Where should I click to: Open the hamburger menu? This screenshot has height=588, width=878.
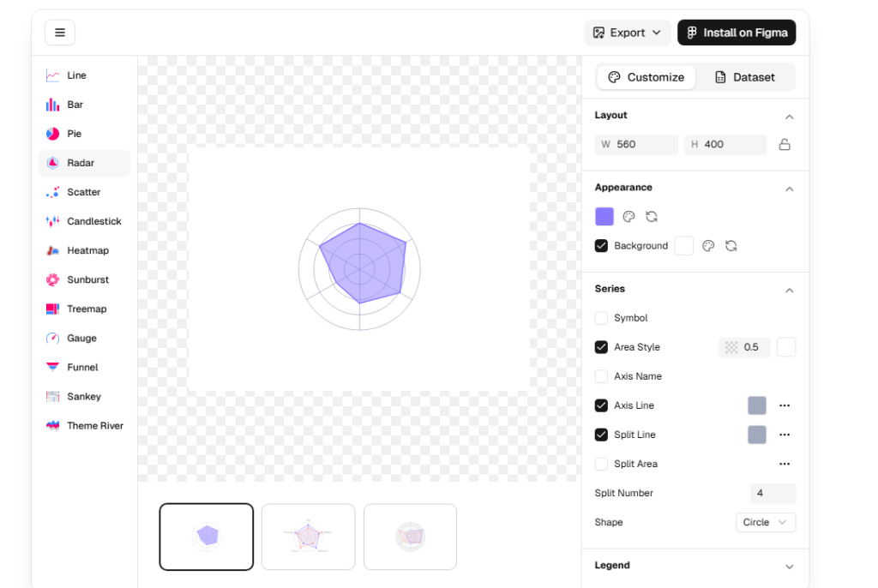click(x=60, y=33)
